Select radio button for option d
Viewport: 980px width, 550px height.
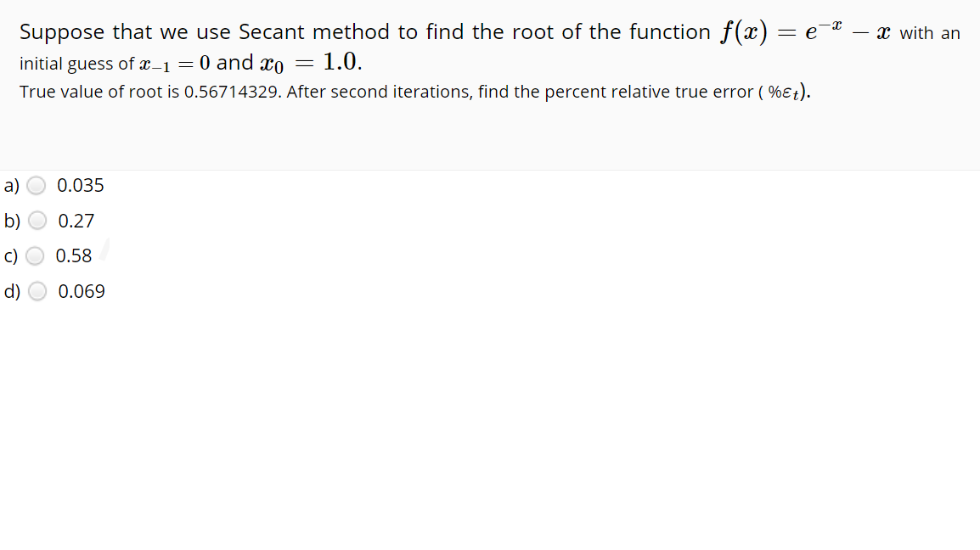pyautogui.click(x=37, y=291)
